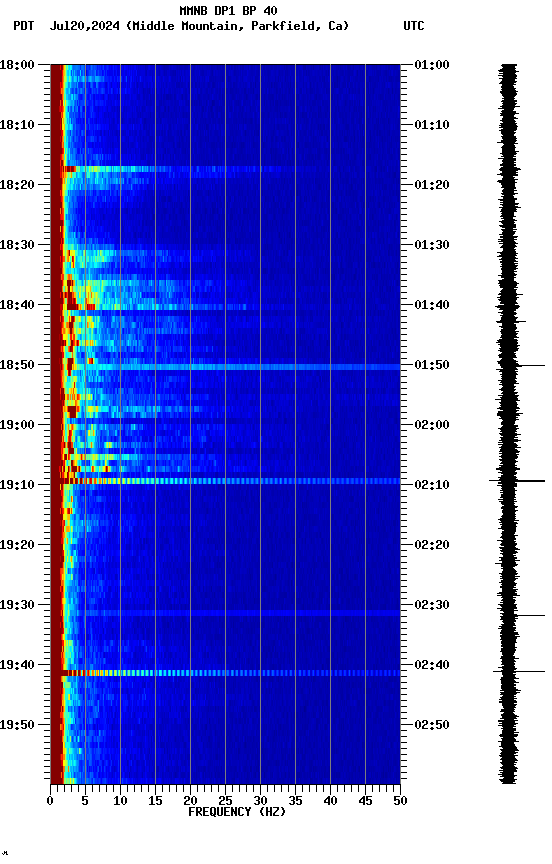Click the 18:40 PDT time label
This screenshot has height=864, width=552.
(x=17, y=305)
